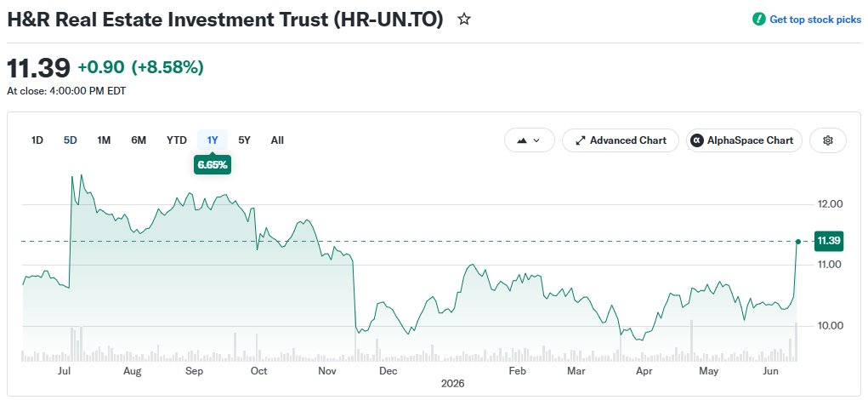Open chart type dropdown with mountain icon
868x400 pixels.
coord(529,140)
